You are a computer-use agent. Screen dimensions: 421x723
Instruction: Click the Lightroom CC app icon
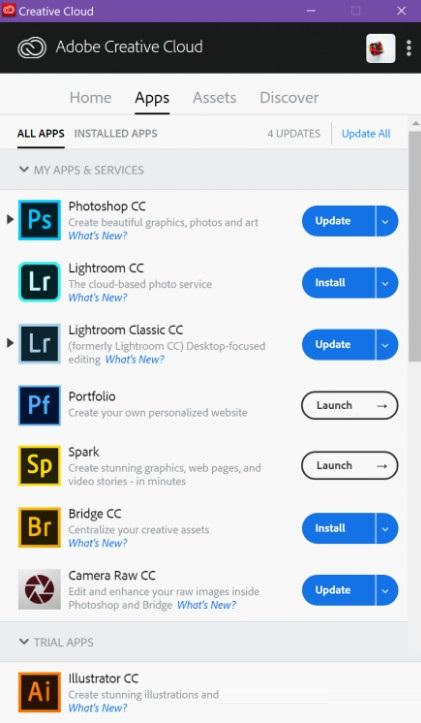[x=39, y=282]
